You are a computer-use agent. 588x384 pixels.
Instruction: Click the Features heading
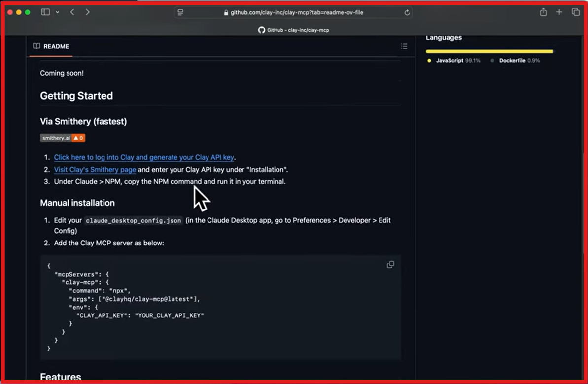pyautogui.click(x=60, y=377)
